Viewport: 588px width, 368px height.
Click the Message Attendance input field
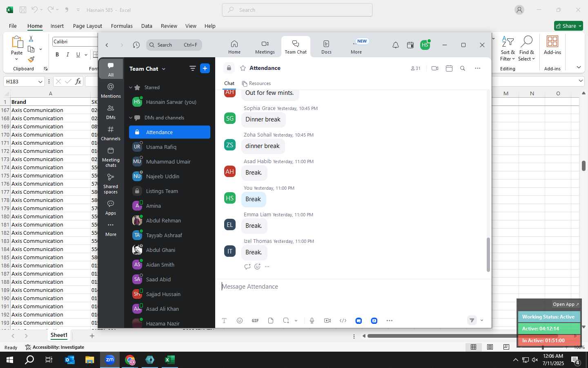coord(353,287)
